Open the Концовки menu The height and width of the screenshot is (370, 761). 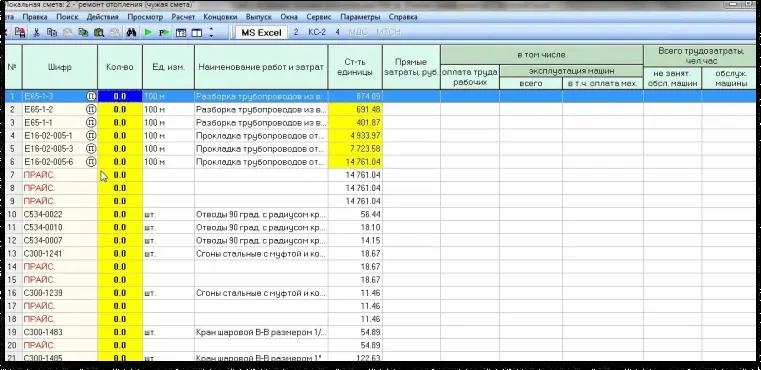point(220,17)
